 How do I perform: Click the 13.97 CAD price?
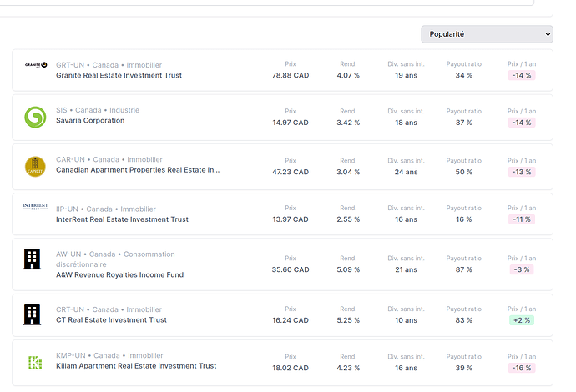coord(291,219)
